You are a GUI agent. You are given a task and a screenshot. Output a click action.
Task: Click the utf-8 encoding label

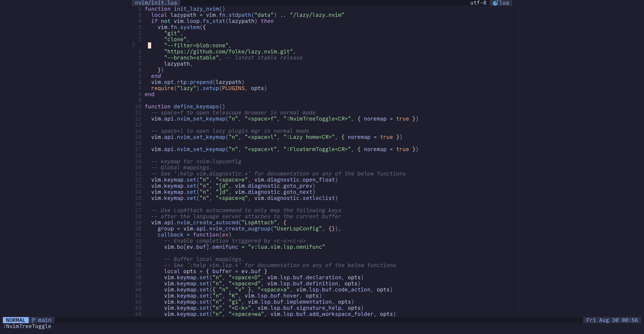click(x=478, y=3)
